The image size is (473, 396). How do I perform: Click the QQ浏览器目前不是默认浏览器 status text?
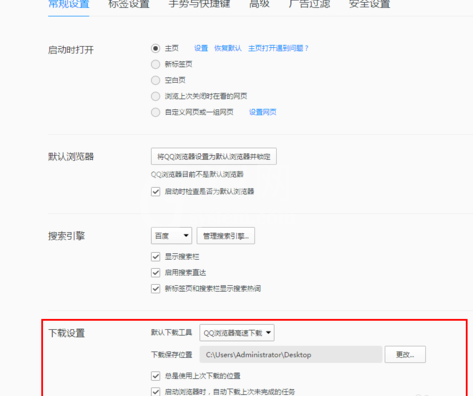coord(197,174)
